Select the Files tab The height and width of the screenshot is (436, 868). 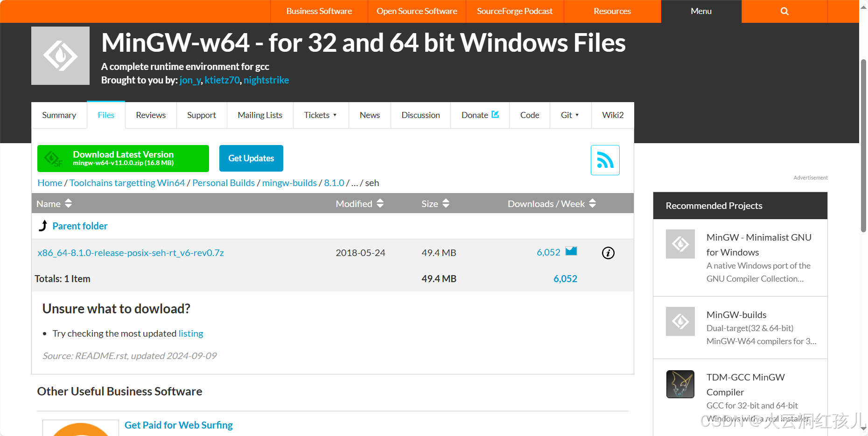point(106,115)
